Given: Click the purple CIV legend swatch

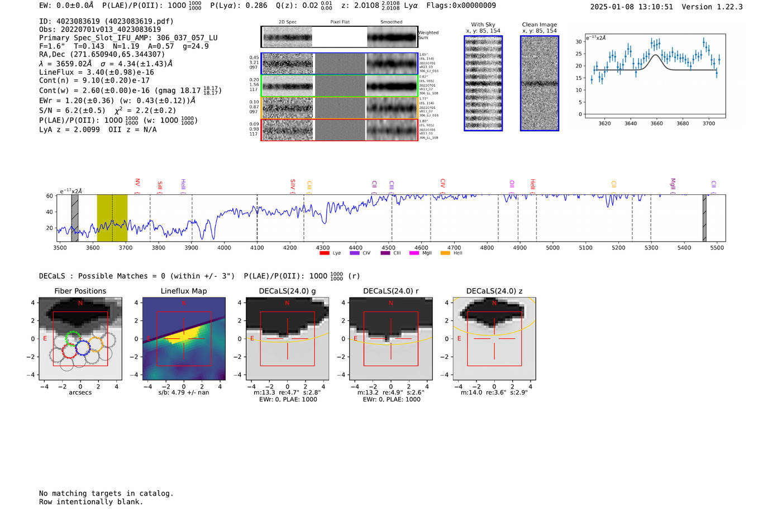Looking at the screenshot, I should tap(354, 253).
